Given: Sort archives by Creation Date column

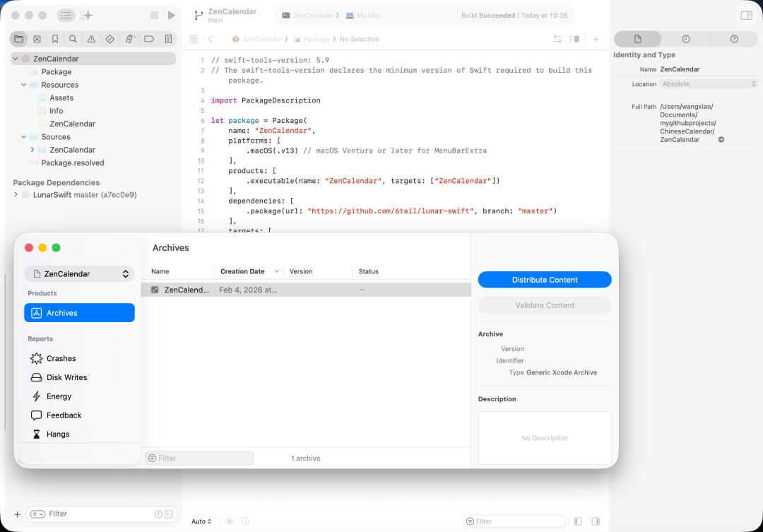Looking at the screenshot, I should (242, 271).
